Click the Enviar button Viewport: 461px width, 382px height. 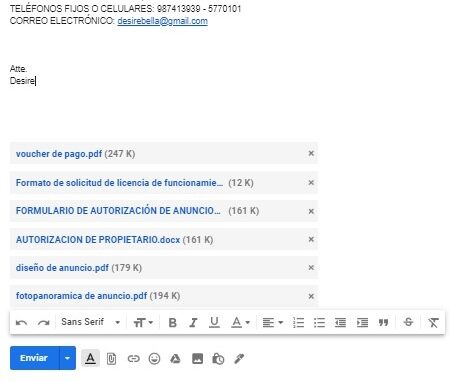pos(35,358)
